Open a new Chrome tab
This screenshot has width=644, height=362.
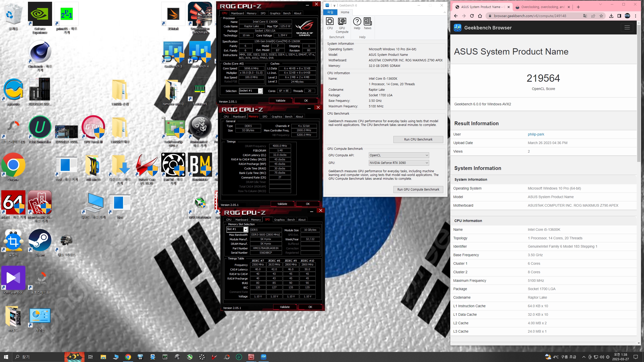point(578,7)
